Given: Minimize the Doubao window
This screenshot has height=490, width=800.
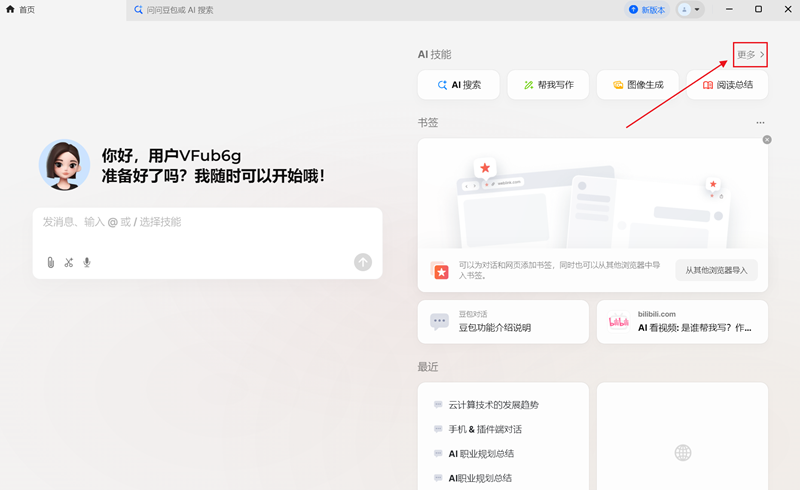Looking at the screenshot, I should pyautogui.click(x=729, y=9).
